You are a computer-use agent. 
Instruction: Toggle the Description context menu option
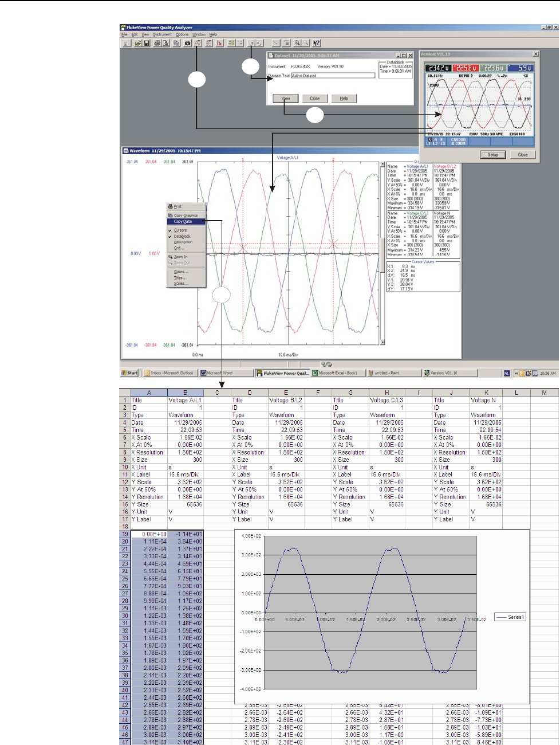(x=186, y=242)
